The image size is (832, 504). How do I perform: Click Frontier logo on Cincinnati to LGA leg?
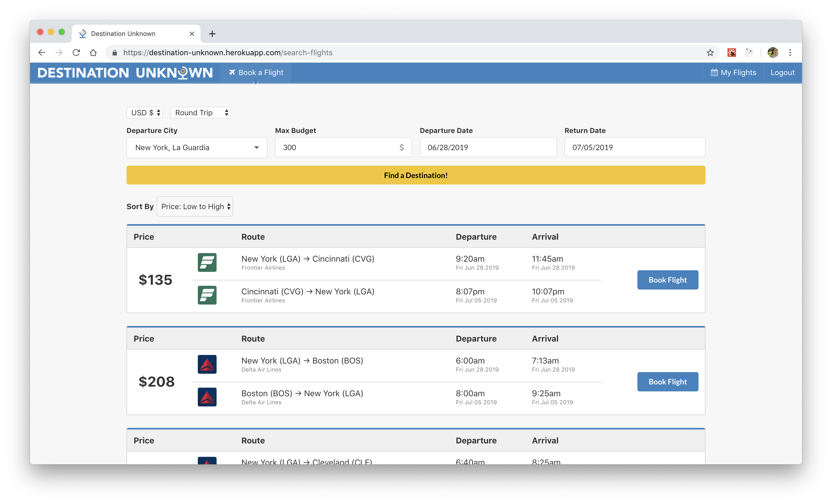click(207, 295)
